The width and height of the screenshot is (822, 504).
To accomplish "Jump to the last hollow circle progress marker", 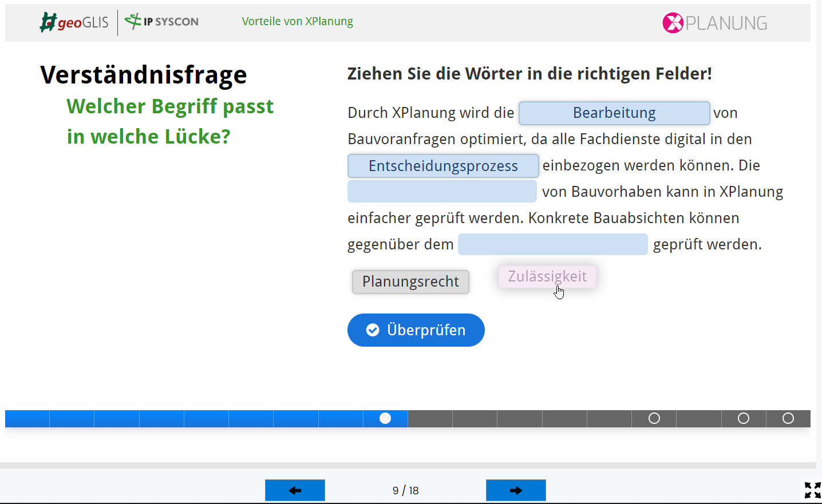I will (x=788, y=418).
